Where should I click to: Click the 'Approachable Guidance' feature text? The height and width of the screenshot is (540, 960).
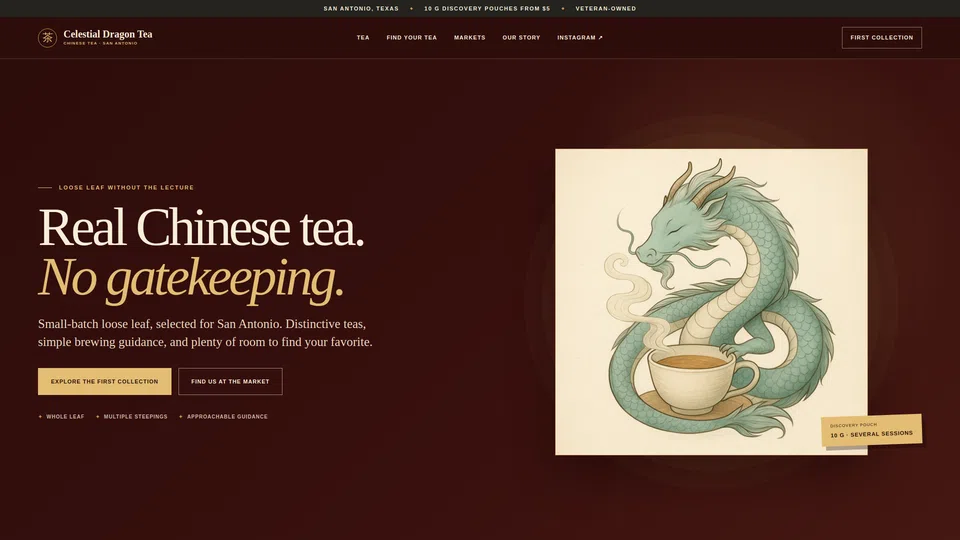[227, 416]
